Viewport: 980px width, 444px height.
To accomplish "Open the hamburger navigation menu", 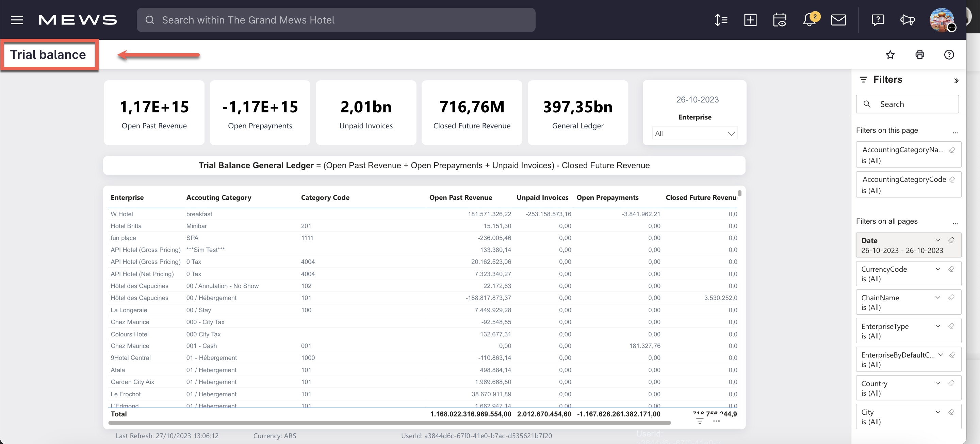I will point(17,20).
